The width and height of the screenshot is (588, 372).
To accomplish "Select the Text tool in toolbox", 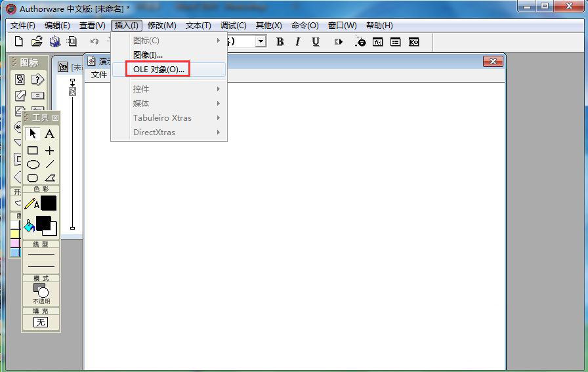I will (x=49, y=134).
